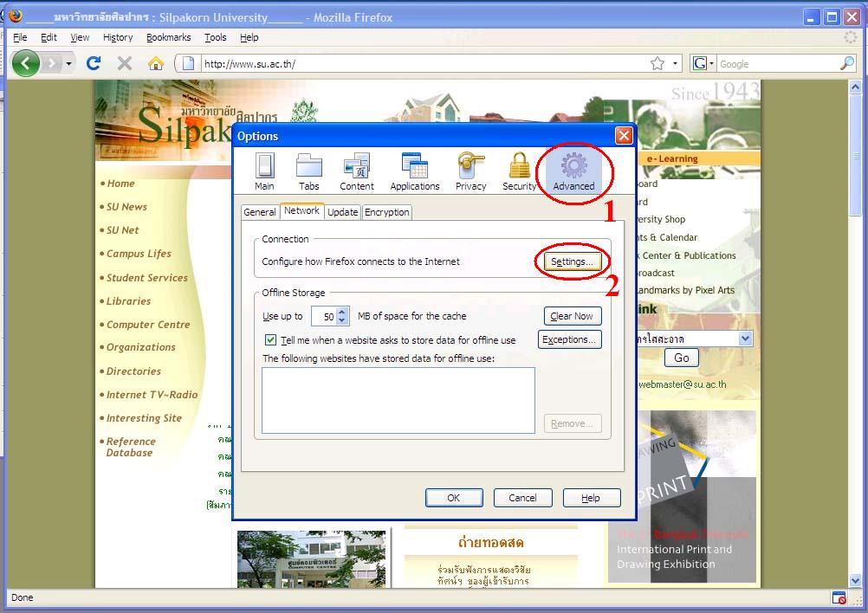This screenshot has height=613, width=868.
Task: Open the URL bar history dropdown
Action: [x=675, y=63]
